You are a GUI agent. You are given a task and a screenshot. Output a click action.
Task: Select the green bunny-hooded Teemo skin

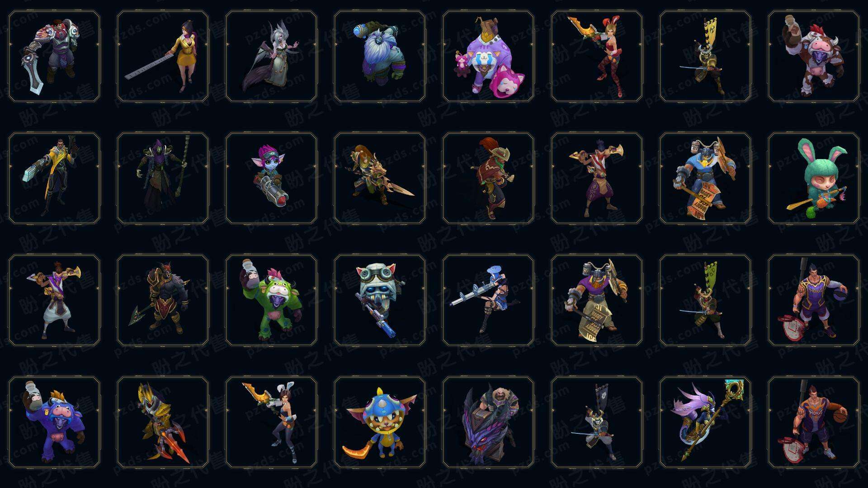click(x=813, y=178)
